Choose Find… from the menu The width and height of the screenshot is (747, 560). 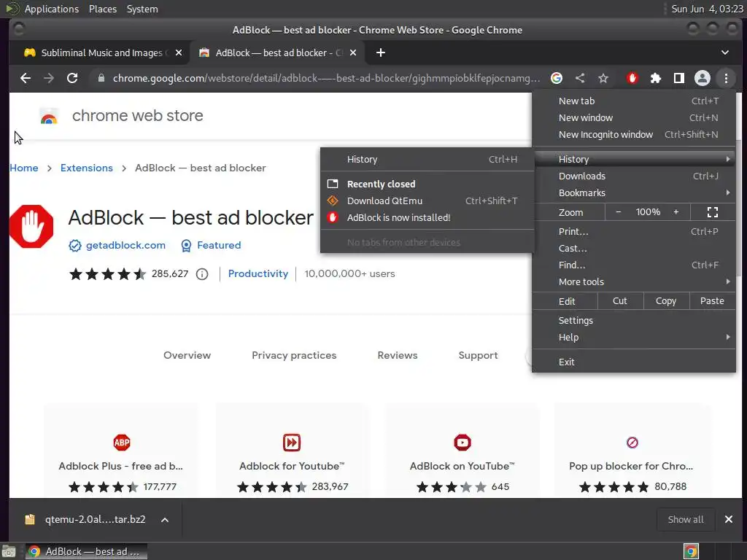pos(634,265)
